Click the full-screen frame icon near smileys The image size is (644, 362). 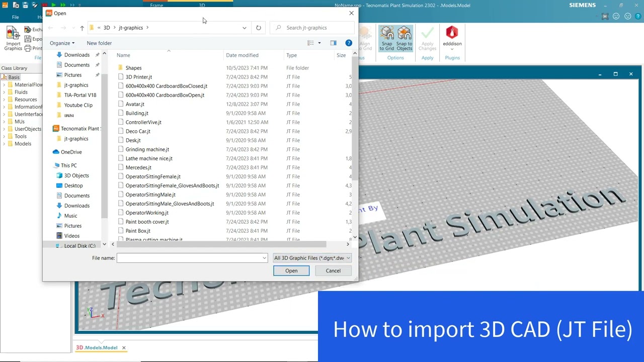605,16
